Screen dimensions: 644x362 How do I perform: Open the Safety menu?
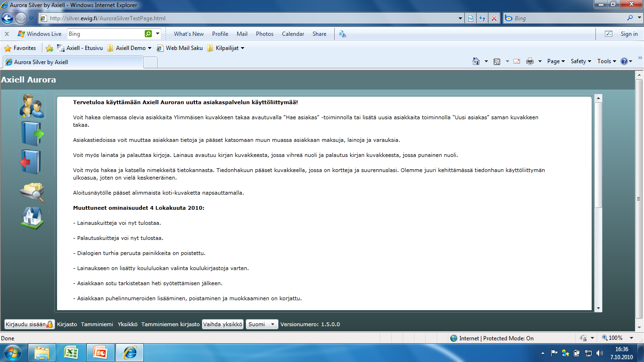pyautogui.click(x=581, y=61)
